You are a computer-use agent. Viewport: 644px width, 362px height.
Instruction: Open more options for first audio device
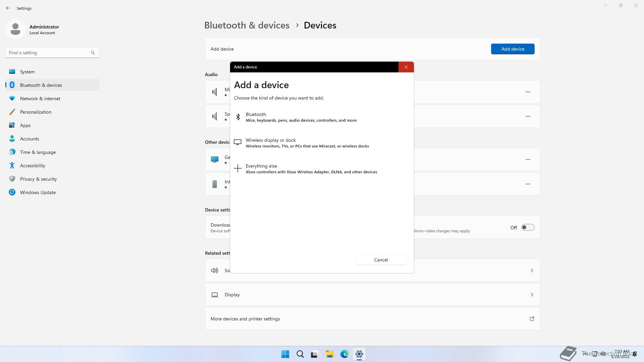tap(528, 92)
